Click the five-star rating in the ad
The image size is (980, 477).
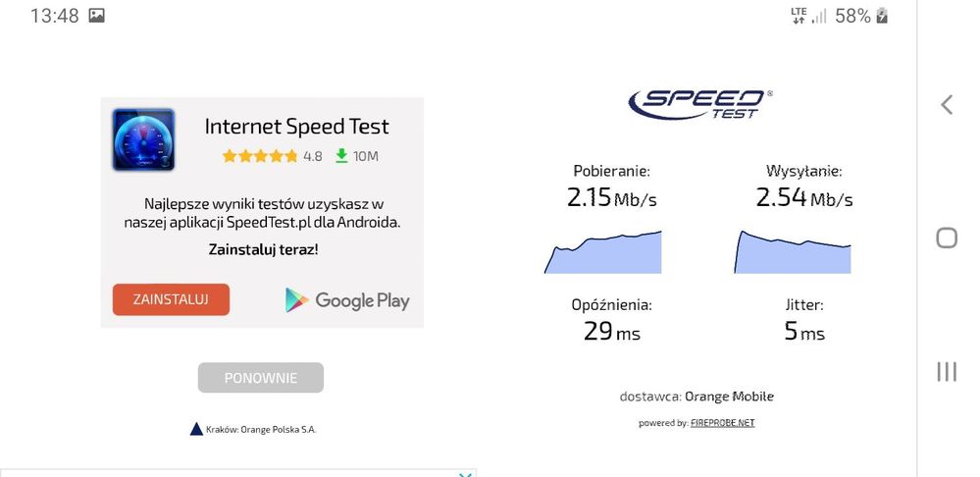(x=260, y=156)
